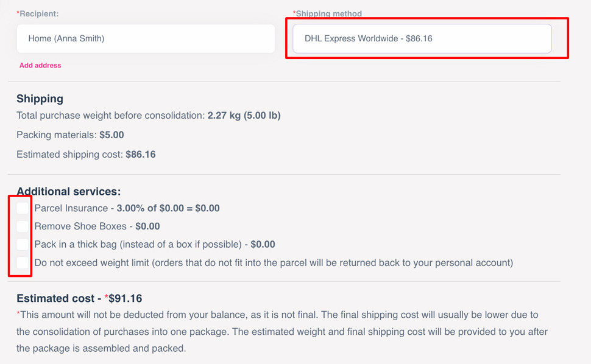The width and height of the screenshot is (591, 364).
Task: Click the Packing materials $5.00 line
Action: coord(70,135)
